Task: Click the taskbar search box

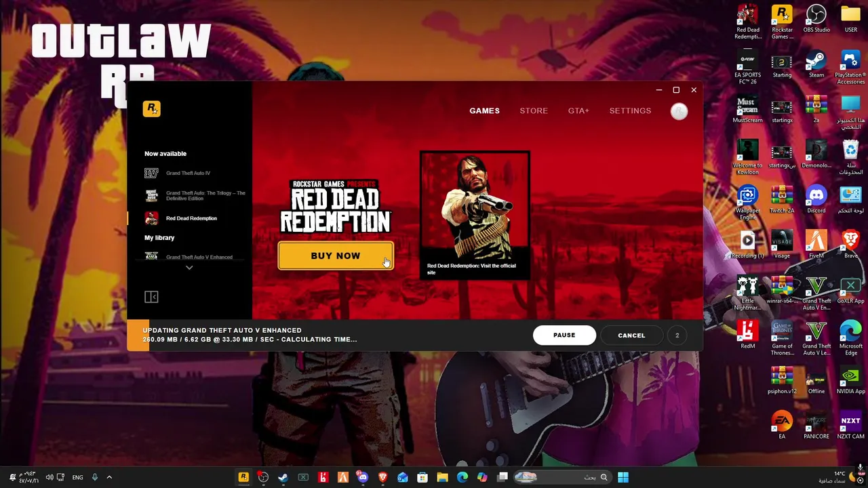Action: (x=562, y=477)
